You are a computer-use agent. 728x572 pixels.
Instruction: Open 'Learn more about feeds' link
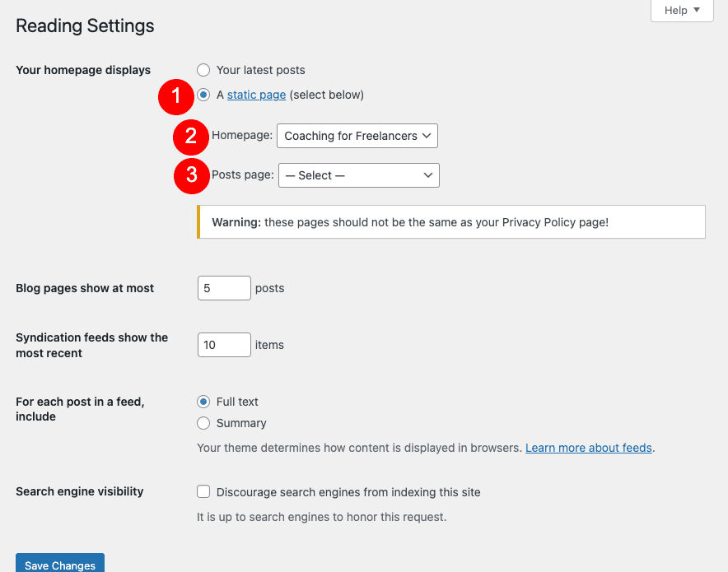589,449
